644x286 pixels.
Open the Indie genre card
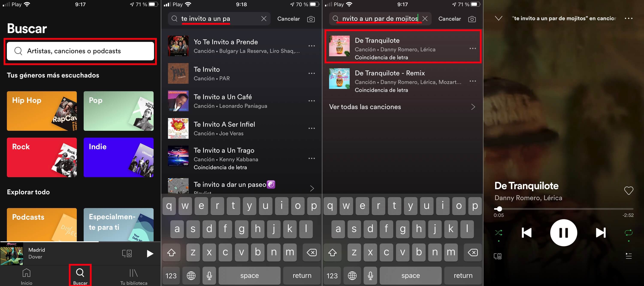coord(118,157)
